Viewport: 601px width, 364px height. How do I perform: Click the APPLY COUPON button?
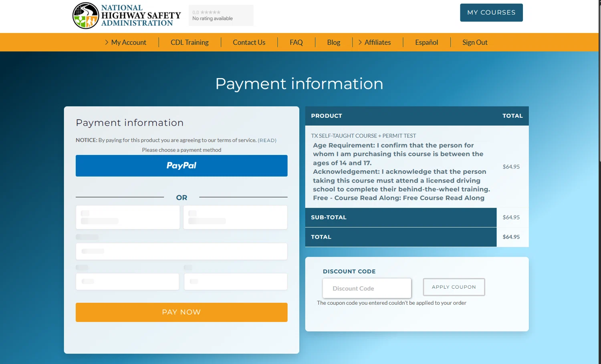pos(454,287)
